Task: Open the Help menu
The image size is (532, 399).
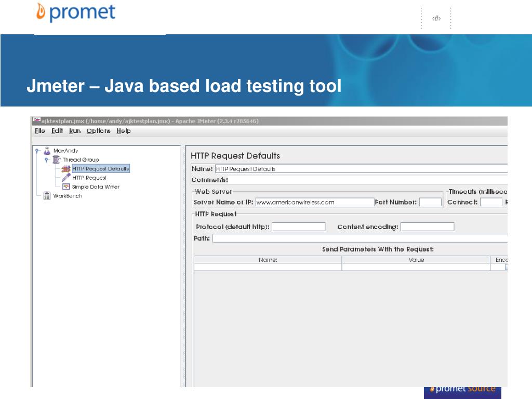Action: [x=124, y=131]
